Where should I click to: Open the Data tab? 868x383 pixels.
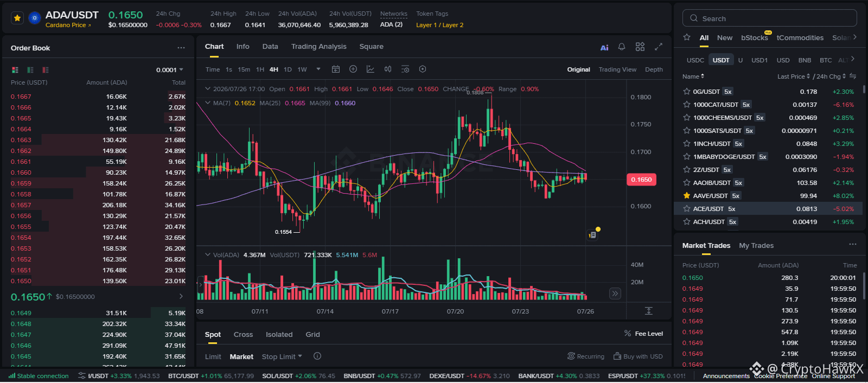point(270,47)
